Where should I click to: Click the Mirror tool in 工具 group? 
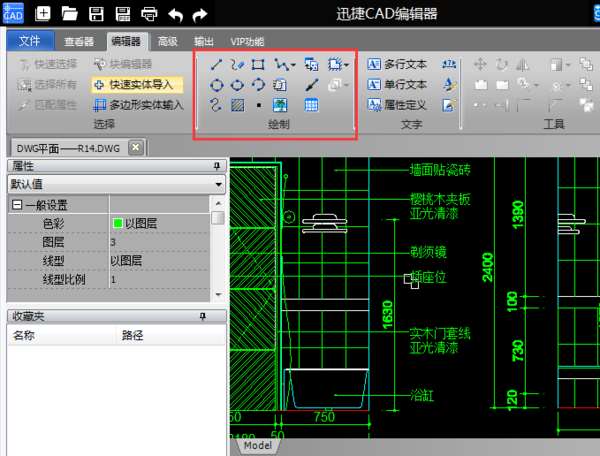tap(522, 64)
